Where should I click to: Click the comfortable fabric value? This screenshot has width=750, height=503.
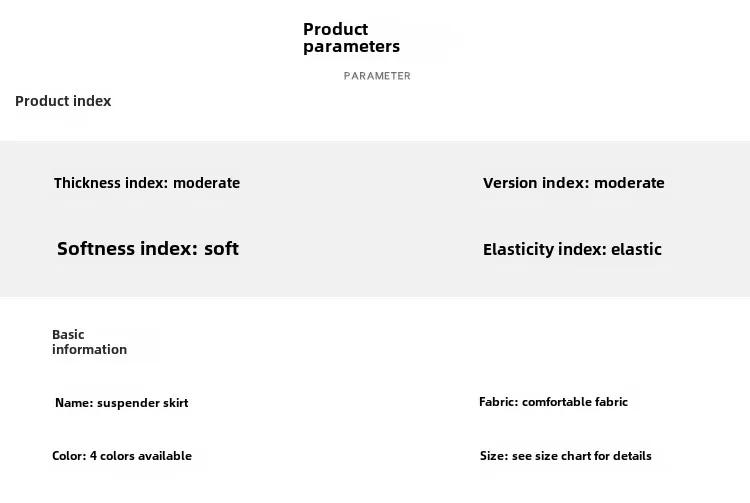(575, 402)
